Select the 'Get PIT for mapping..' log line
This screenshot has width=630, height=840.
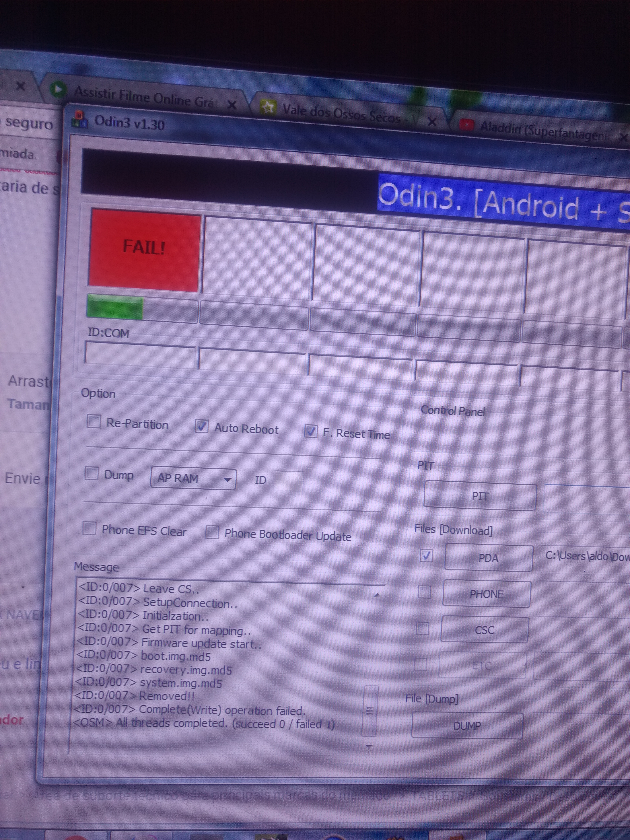point(164,630)
